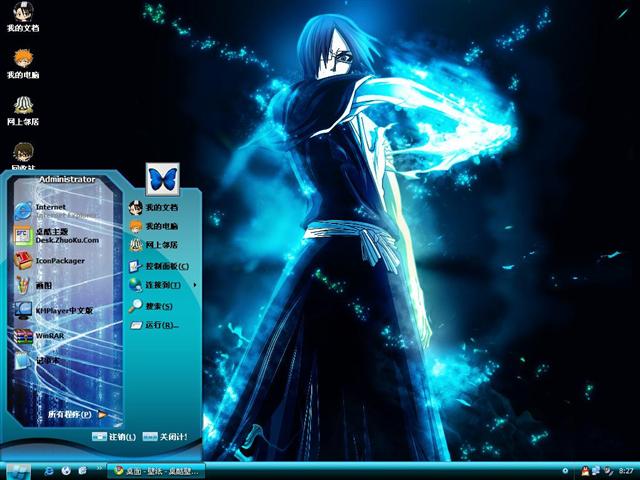Open 网上邻居 desktop icon
The height and width of the screenshot is (480, 640).
click(x=23, y=111)
